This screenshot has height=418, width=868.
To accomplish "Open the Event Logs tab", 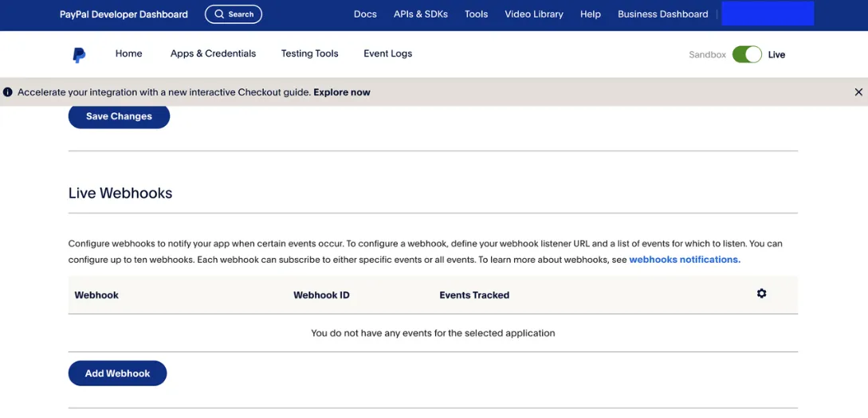I will 387,53.
